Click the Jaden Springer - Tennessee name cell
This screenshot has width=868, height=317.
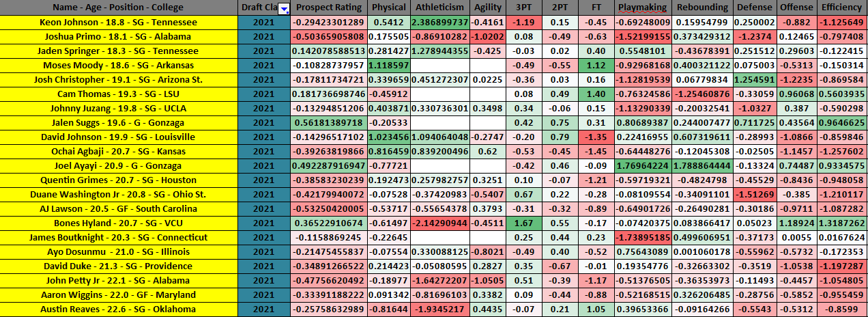pyautogui.click(x=120, y=51)
